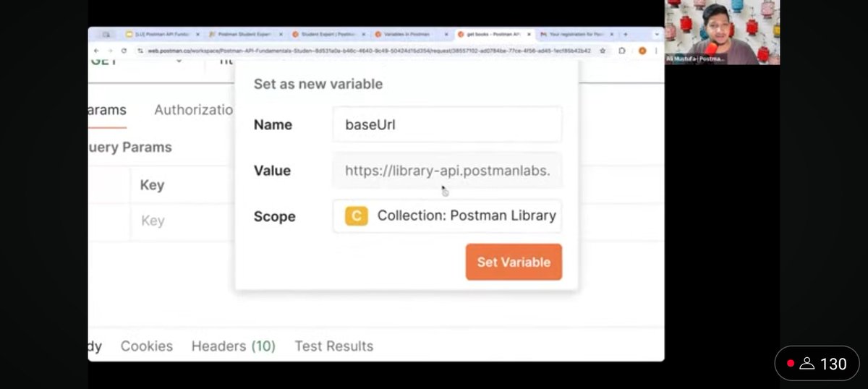Edit the Name field containing baseUrl

click(x=447, y=124)
